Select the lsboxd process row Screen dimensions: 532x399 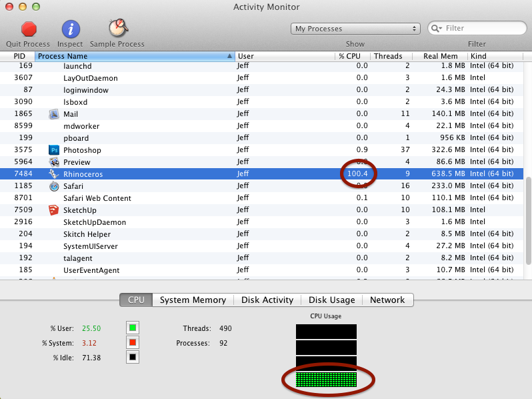click(x=261, y=102)
